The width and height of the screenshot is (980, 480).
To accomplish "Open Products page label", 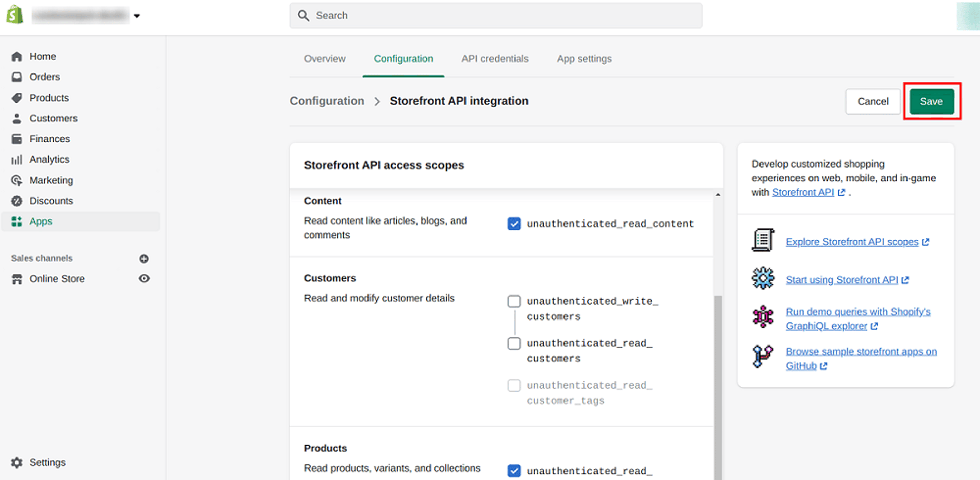I will tap(49, 98).
